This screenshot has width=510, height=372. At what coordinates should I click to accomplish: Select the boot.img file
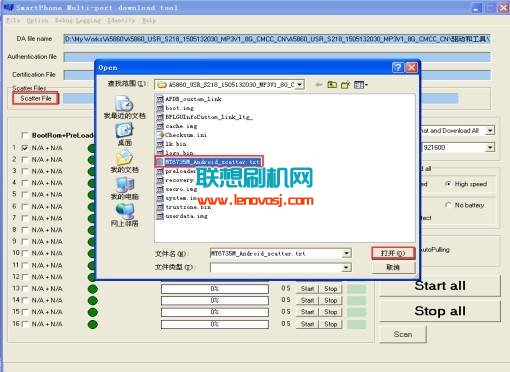(175, 108)
